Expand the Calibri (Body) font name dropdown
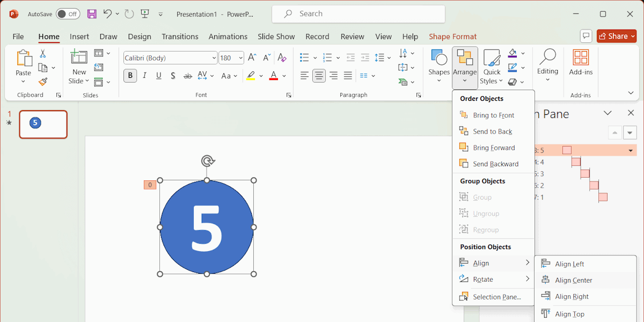This screenshot has height=322, width=644. pyautogui.click(x=214, y=58)
